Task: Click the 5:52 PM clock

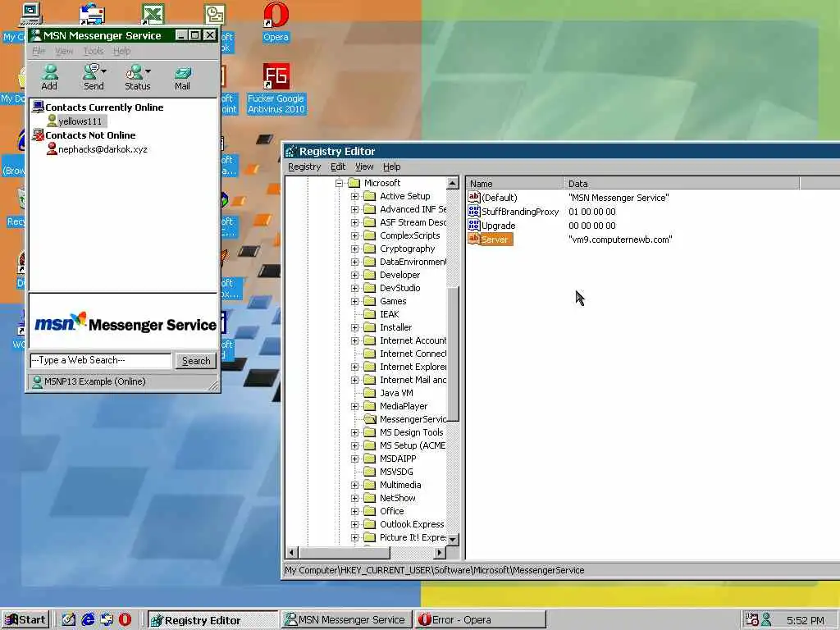Action: click(x=806, y=620)
